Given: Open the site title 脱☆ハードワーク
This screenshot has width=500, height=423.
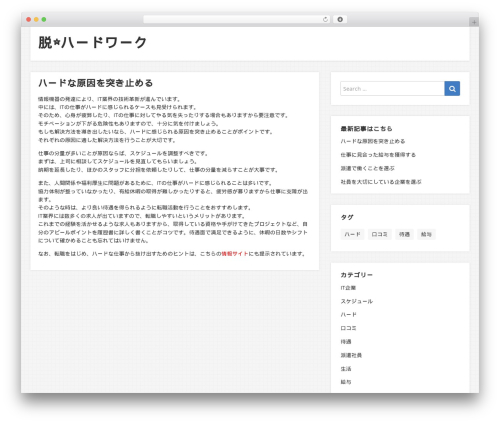Looking at the screenshot, I should (92, 43).
